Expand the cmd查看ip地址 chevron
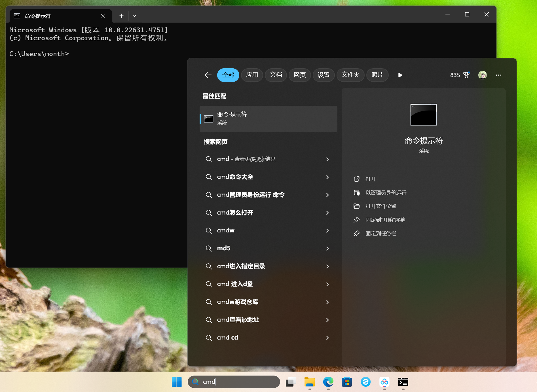 point(327,320)
